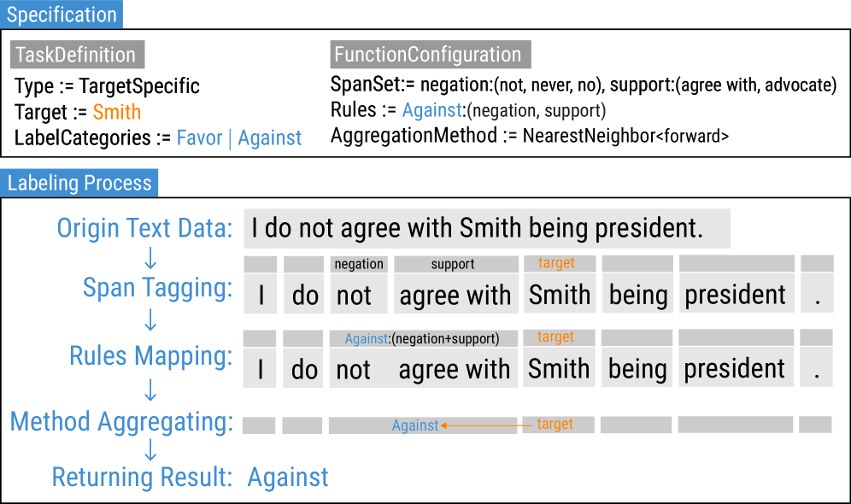Click the Against value beside Returning Result
The image size is (851, 504).
tap(288, 478)
